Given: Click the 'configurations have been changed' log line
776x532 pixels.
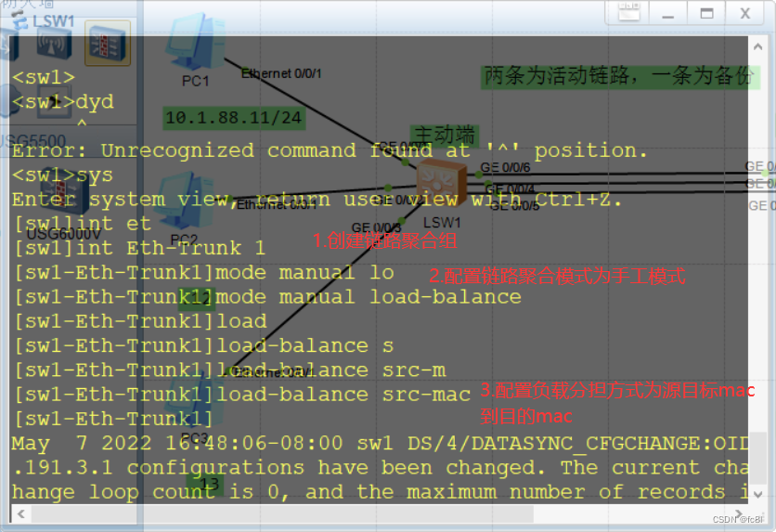Looking at the screenshot, I should click(380, 467).
